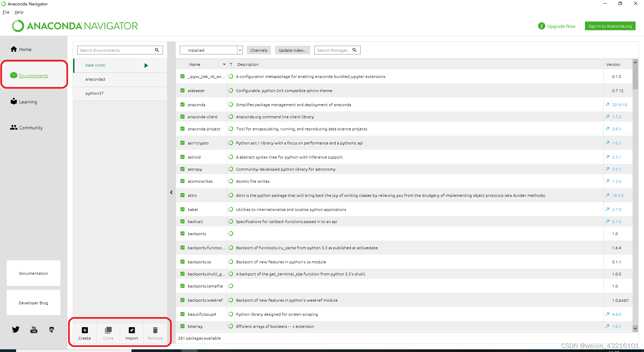Click the package list scrollbar up arrow
The width and height of the screenshot is (644, 352).
click(x=635, y=62)
